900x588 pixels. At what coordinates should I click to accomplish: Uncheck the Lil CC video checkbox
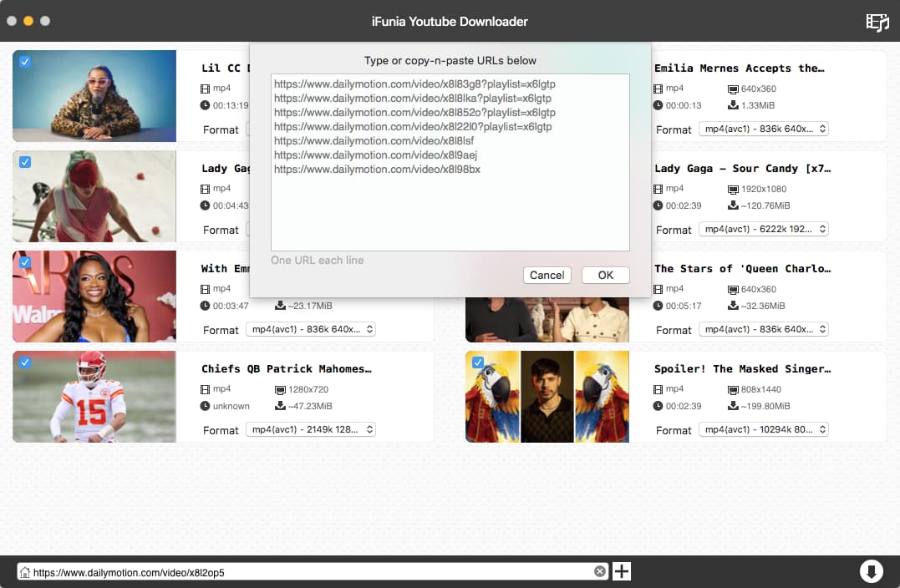pos(25,62)
